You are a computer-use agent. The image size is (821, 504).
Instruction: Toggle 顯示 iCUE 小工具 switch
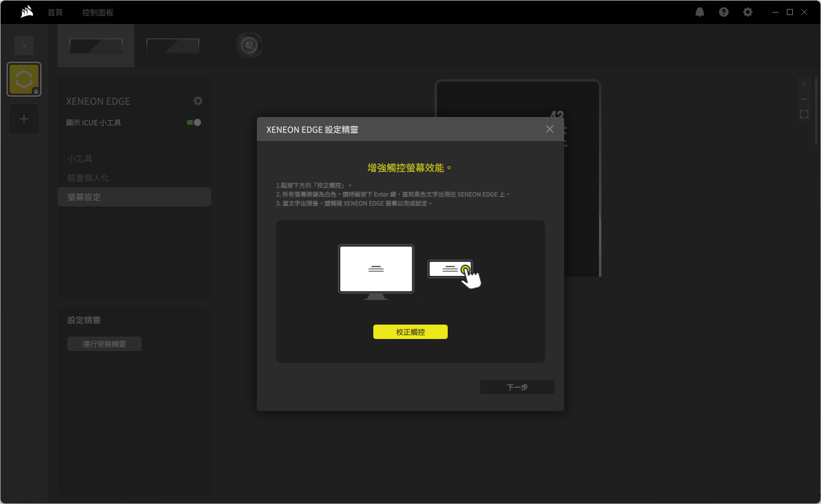[194, 122]
